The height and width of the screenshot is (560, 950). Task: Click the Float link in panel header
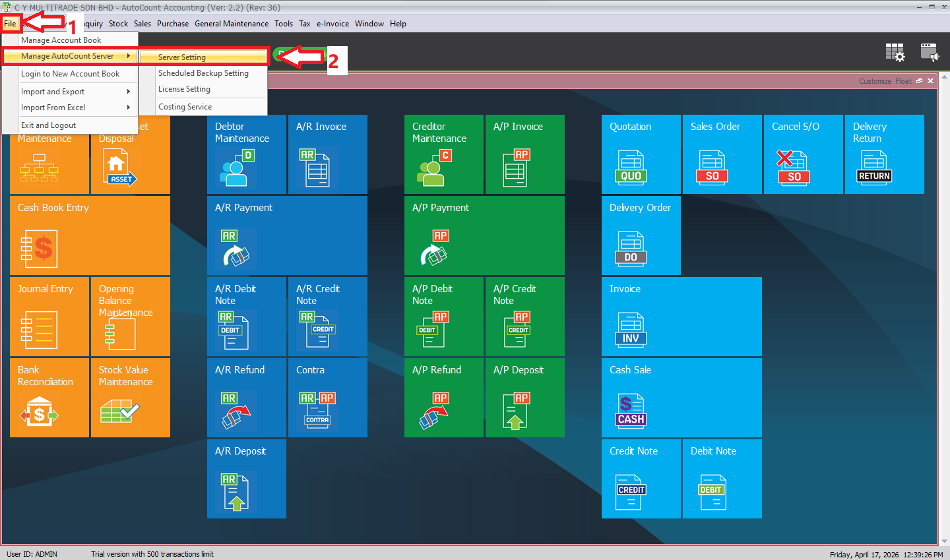tap(903, 81)
